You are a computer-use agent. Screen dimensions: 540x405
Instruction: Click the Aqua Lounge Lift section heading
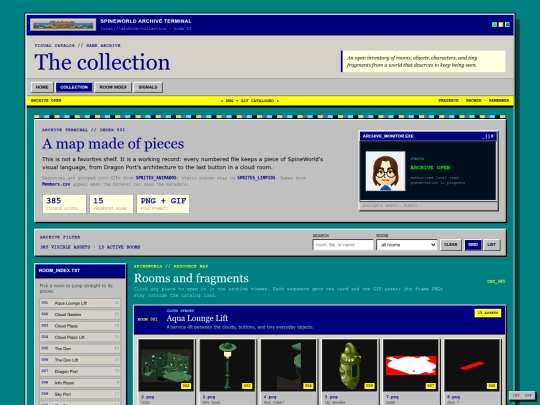click(x=197, y=318)
